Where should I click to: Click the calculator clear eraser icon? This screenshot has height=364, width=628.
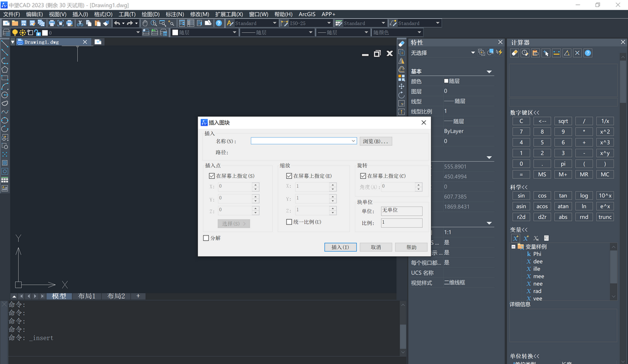click(x=515, y=53)
